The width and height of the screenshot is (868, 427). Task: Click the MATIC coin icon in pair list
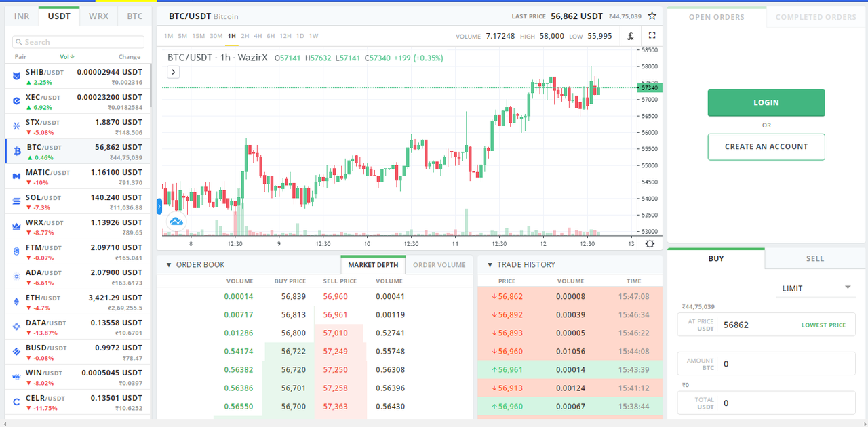coord(16,176)
